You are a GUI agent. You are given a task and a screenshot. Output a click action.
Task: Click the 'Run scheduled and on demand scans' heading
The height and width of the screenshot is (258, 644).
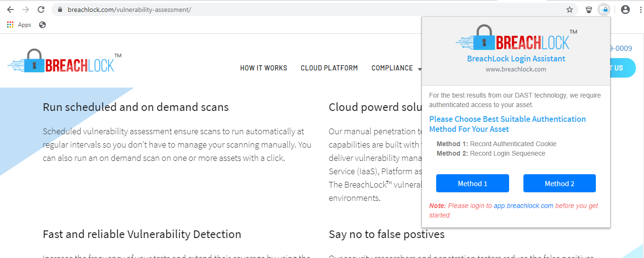136,107
